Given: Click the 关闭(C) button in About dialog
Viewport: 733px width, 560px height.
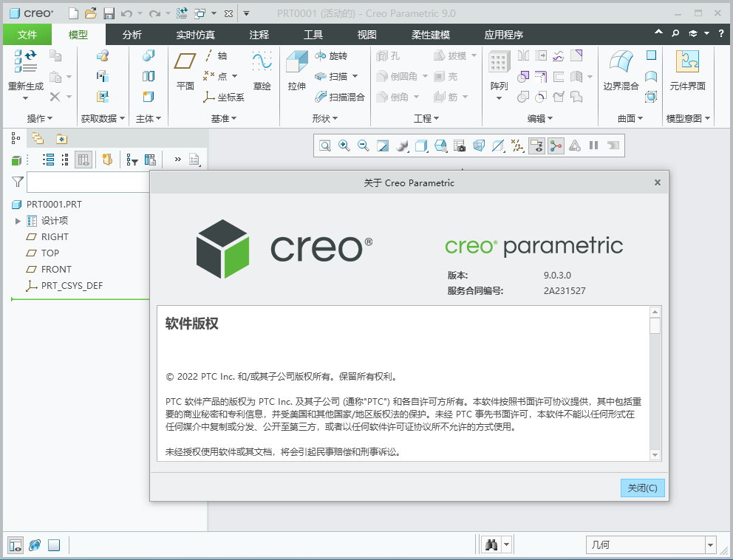Looking at the screenshot, I should (x=642, y=488).
